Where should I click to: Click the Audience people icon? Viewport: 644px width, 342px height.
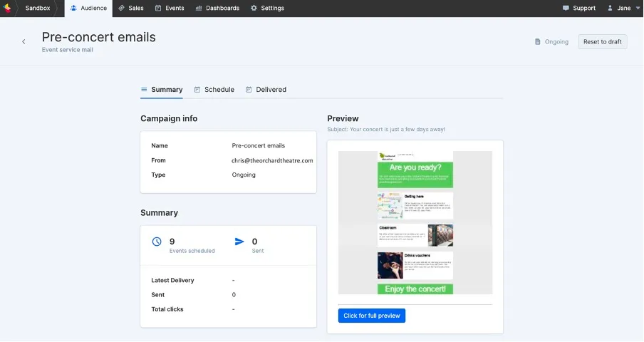[73, 8]
